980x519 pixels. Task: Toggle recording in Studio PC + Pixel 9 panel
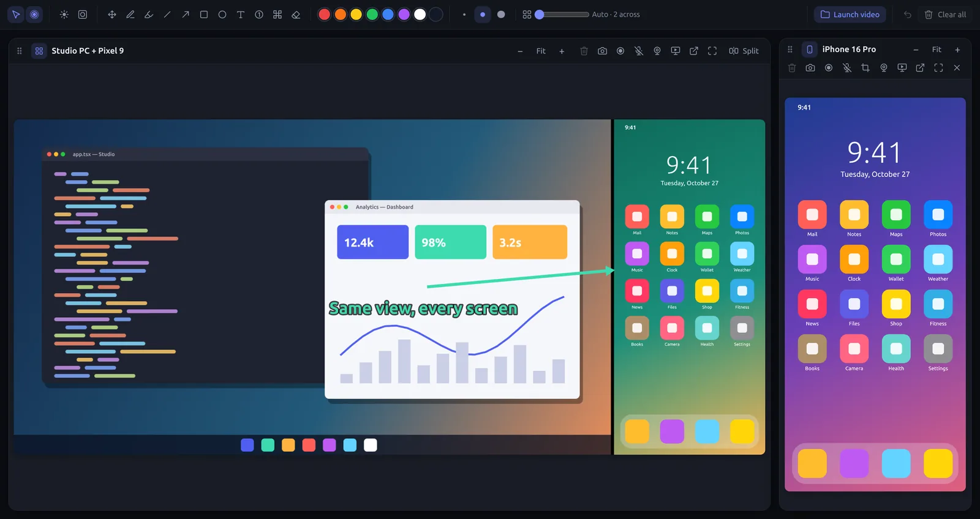620,51
